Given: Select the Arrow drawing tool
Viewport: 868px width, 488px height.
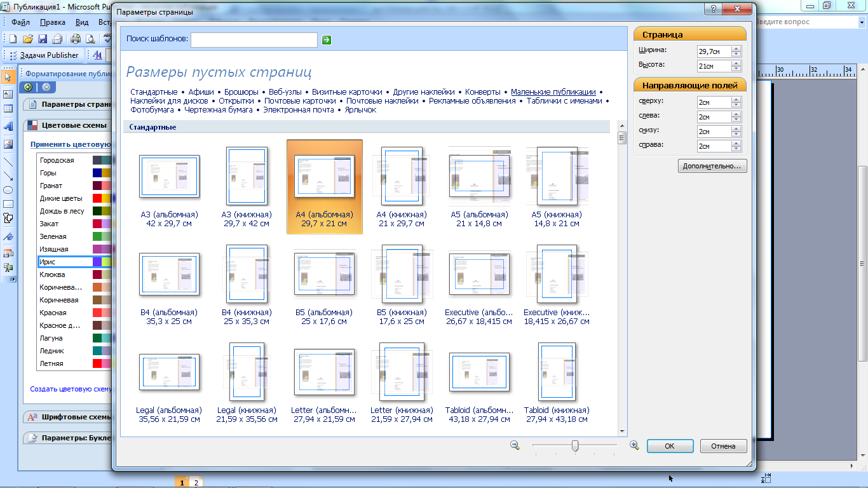Looking at the screenshot, I should pos(8,176).
